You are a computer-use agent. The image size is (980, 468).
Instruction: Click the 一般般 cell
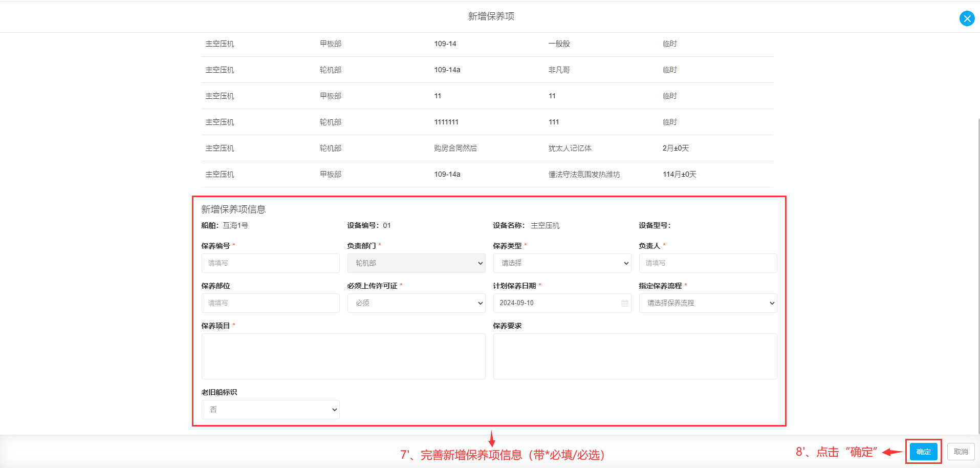[x=559, y=44]
